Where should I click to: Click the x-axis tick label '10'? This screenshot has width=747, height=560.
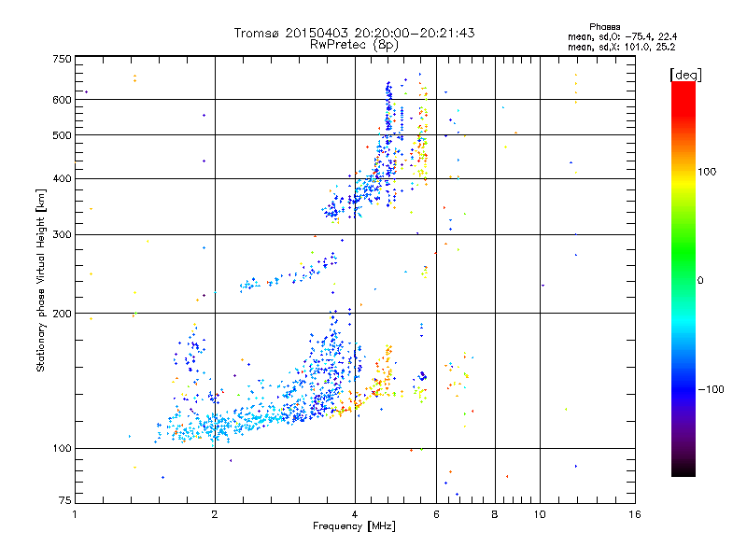[540, 514]
